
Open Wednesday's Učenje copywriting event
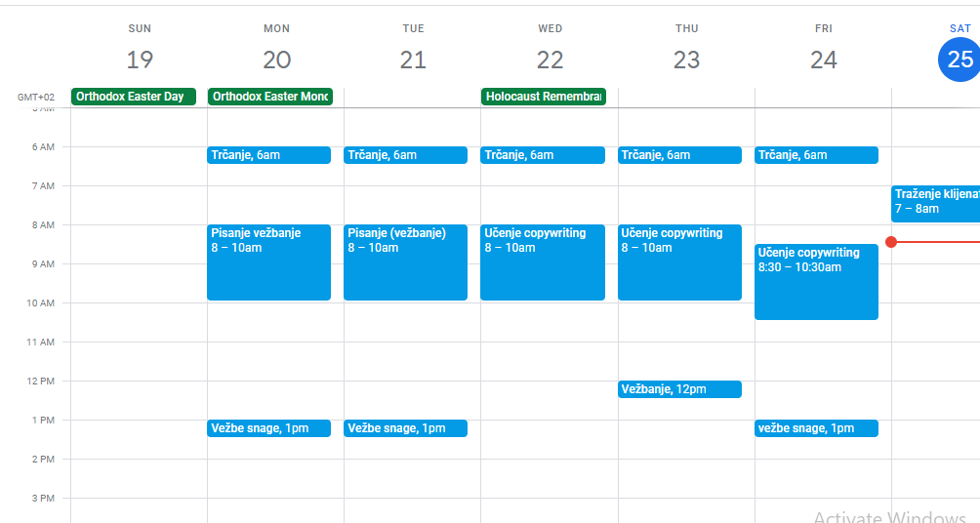(x=543, y=262)
